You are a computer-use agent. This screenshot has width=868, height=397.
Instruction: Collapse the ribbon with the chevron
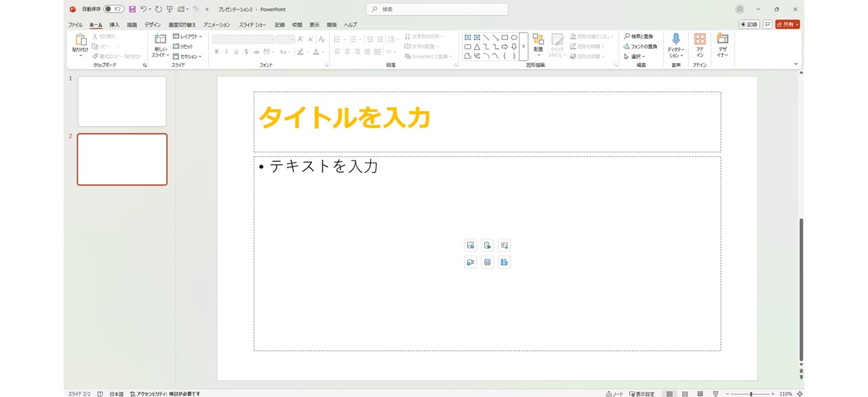[x=796, y=64]
